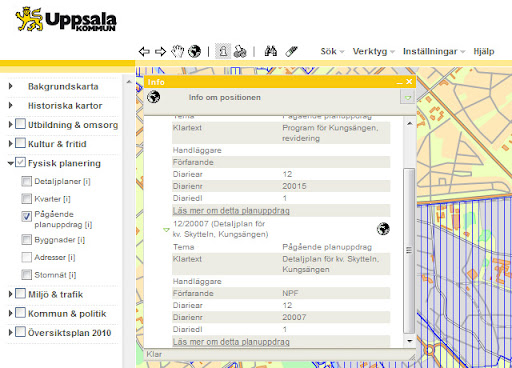Image resolution: width=512 pixels, height=368 pixels.
Task: Open the Hjälp menu
Action: 484,51
